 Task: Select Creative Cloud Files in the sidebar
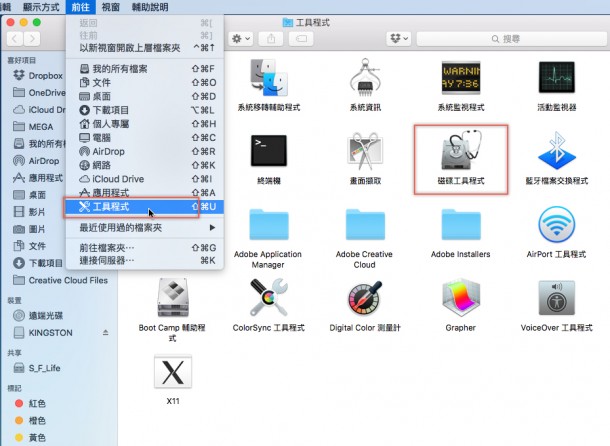pyautogui.click(x=60, y=280)
